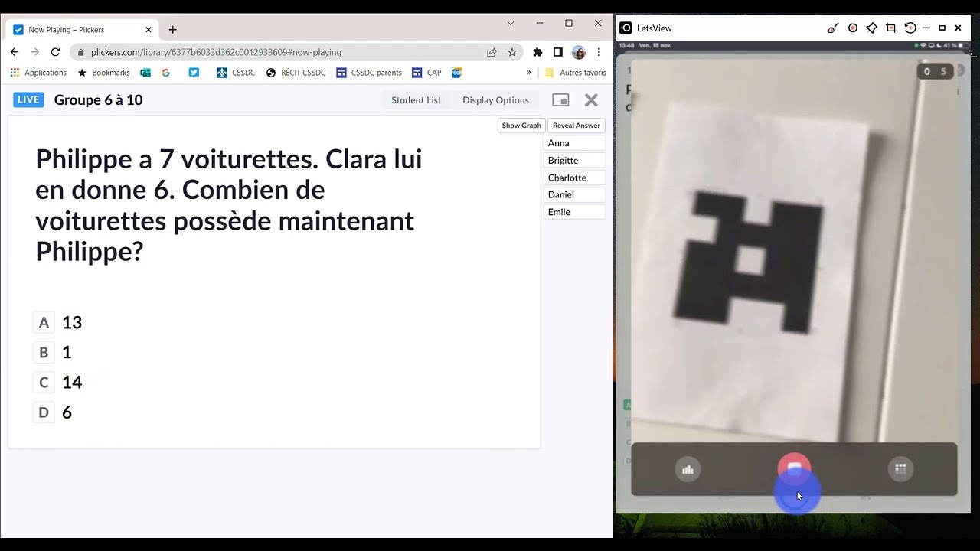Screen dimensions: 980x551
Task: Click the LIVE badge
Action: [28, 99]
